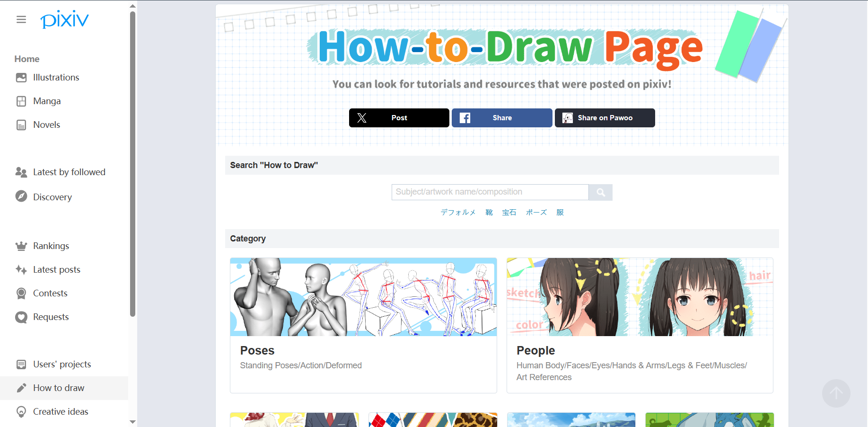
Task: Open Rankings crown icon
Action: (21, 246)
